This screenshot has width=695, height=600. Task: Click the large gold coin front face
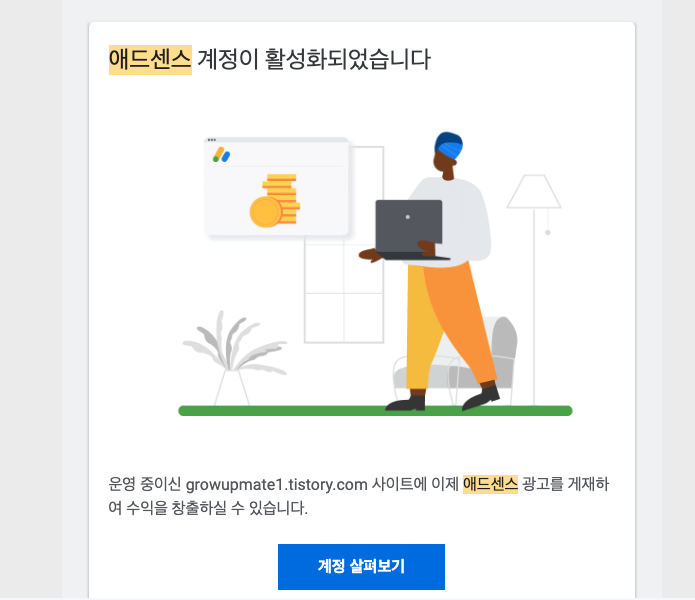(266, 212)
